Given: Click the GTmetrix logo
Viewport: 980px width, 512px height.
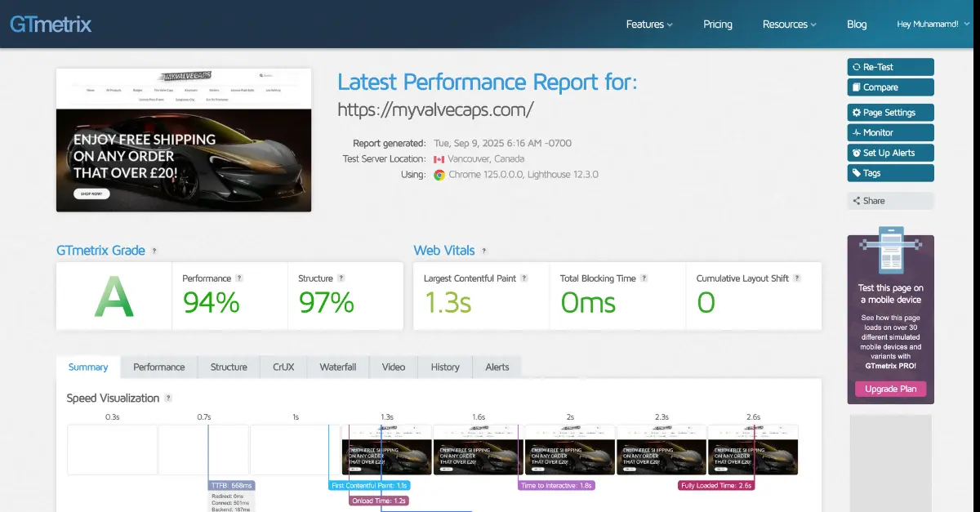Looking at the screenshot, I should [51, 24].
